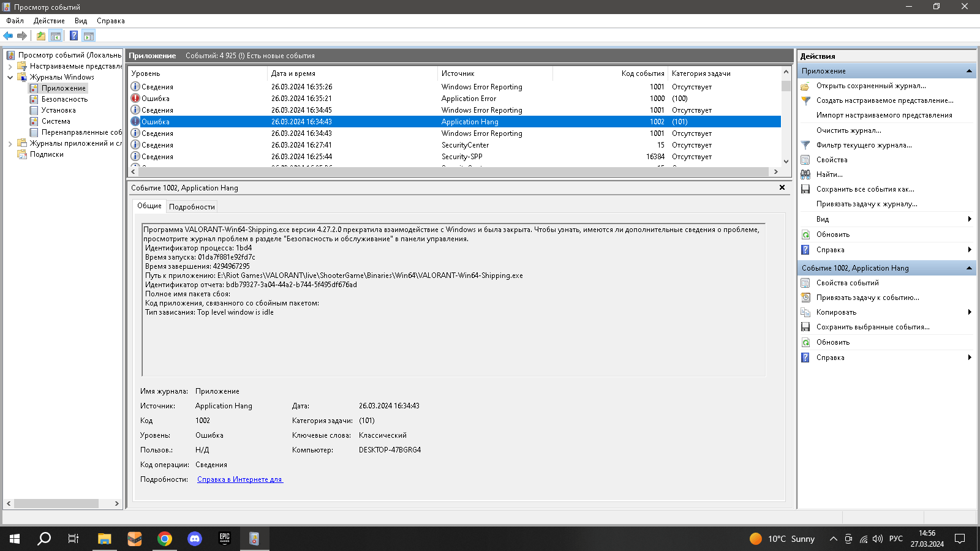Switch the 'РУС' input language indicator

(x=896, y=539)
